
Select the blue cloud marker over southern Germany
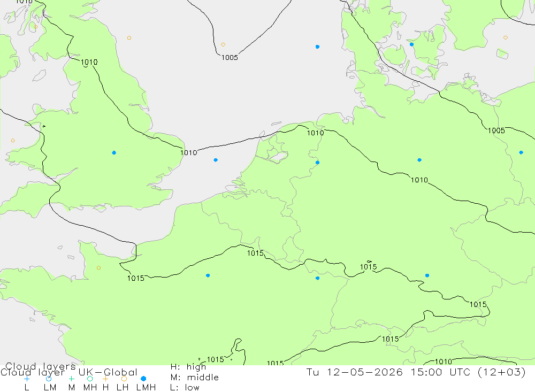(x=427, y=275)
